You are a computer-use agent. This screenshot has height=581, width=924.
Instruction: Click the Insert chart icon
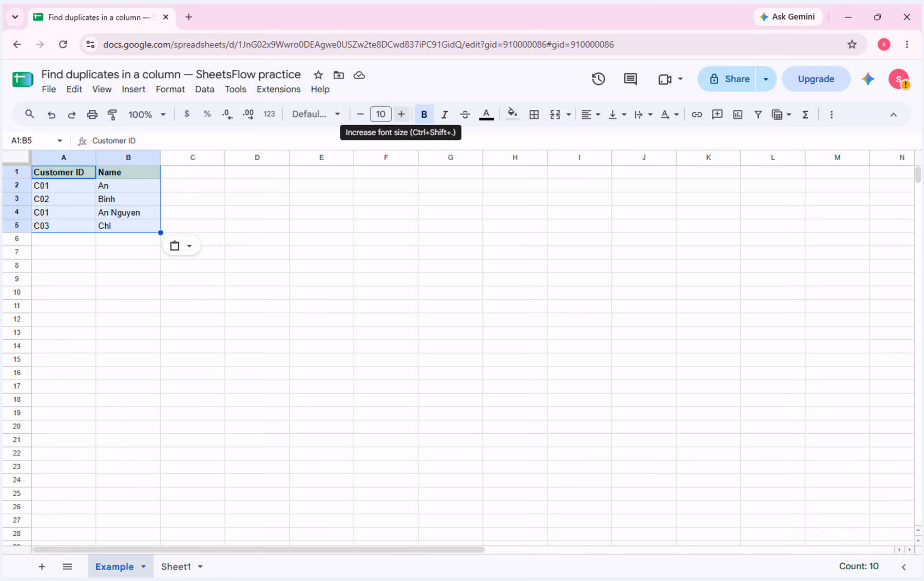tap(738, 114)
